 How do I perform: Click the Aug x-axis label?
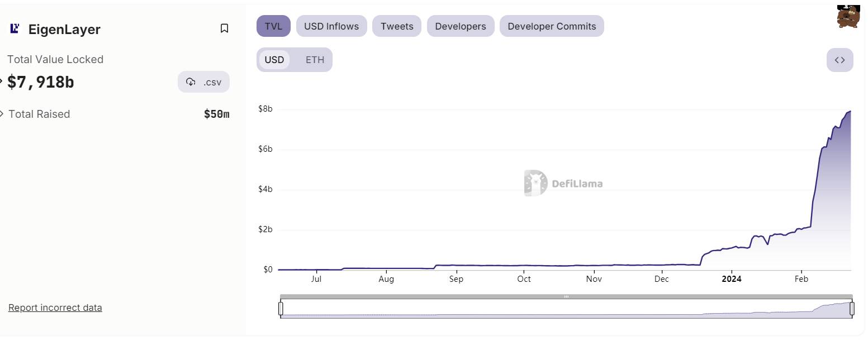[x=386, y=279]
